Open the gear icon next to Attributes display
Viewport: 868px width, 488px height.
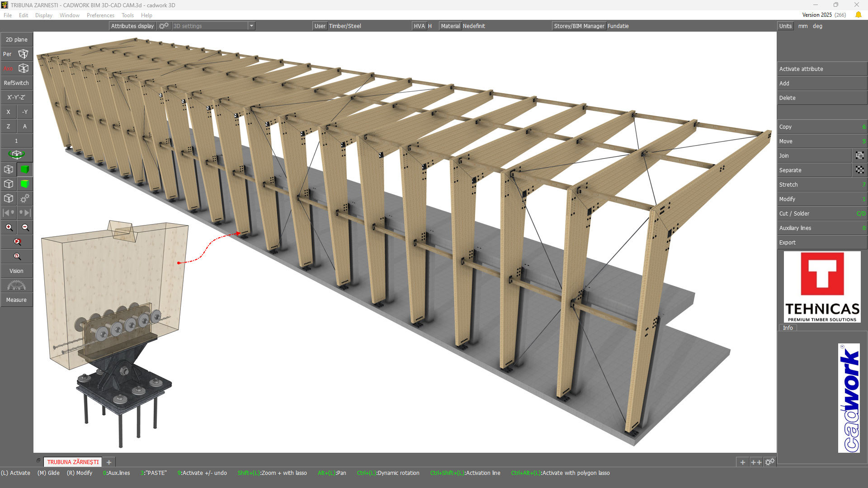(164, 26)
